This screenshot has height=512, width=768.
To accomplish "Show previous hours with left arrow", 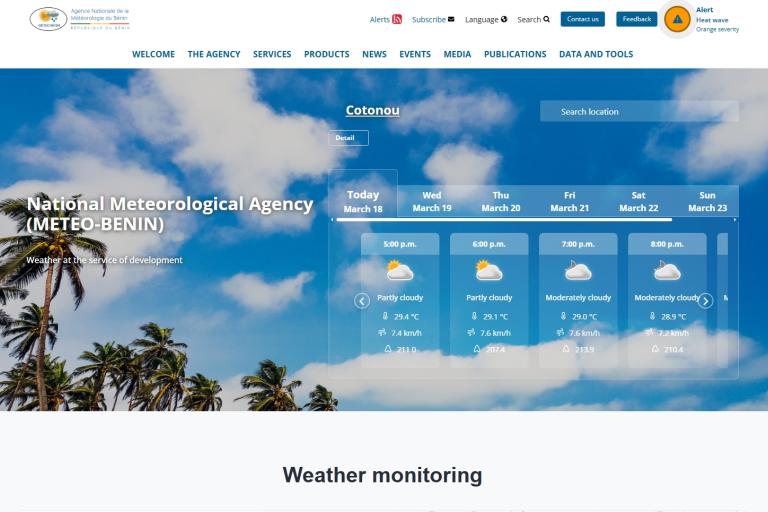I will tap(362, 301).
